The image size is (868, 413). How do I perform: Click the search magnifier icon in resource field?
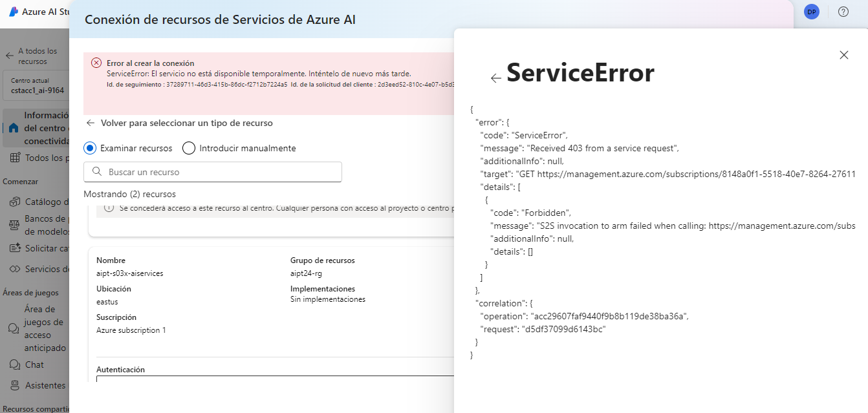point(97,172)
